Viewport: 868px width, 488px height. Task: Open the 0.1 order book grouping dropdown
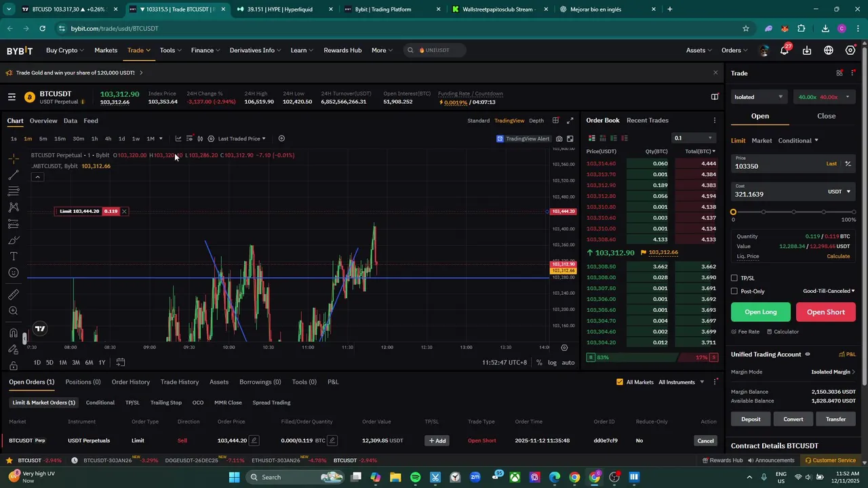[694, 138]
